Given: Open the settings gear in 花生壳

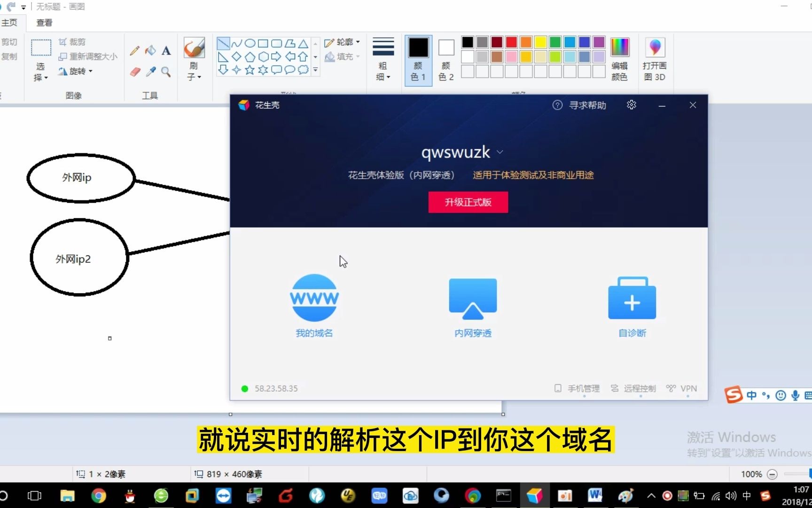Looking at the screenshot, I should pyautogui.click(x=632, y=105).
